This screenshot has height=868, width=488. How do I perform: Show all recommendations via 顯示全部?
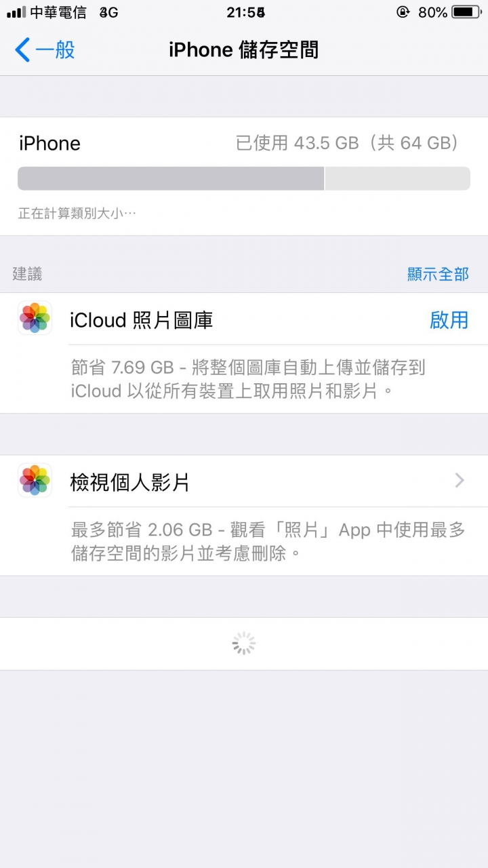(x=438, y=274)
